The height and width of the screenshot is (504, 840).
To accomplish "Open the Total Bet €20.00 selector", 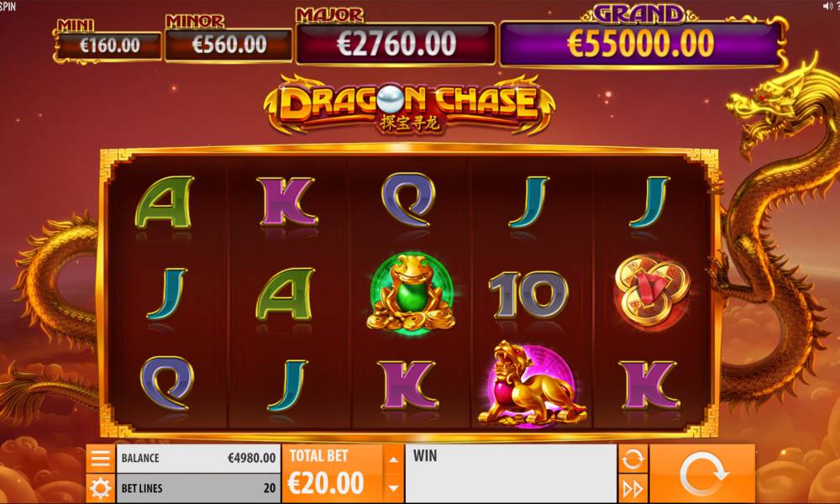I will 333,474.
